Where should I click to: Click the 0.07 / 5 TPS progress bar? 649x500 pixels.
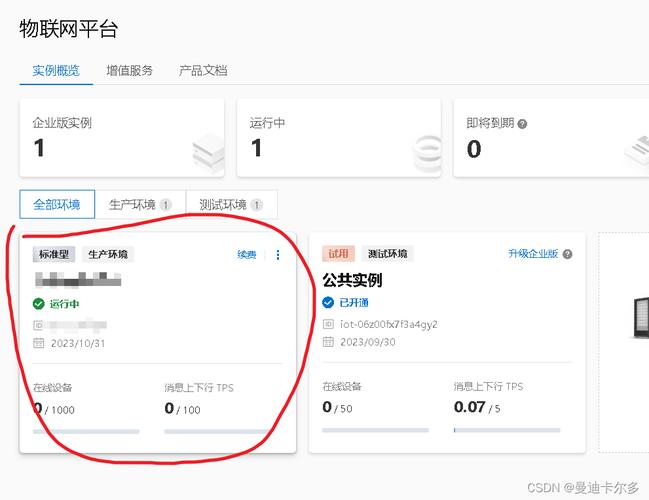click(507, 430)
